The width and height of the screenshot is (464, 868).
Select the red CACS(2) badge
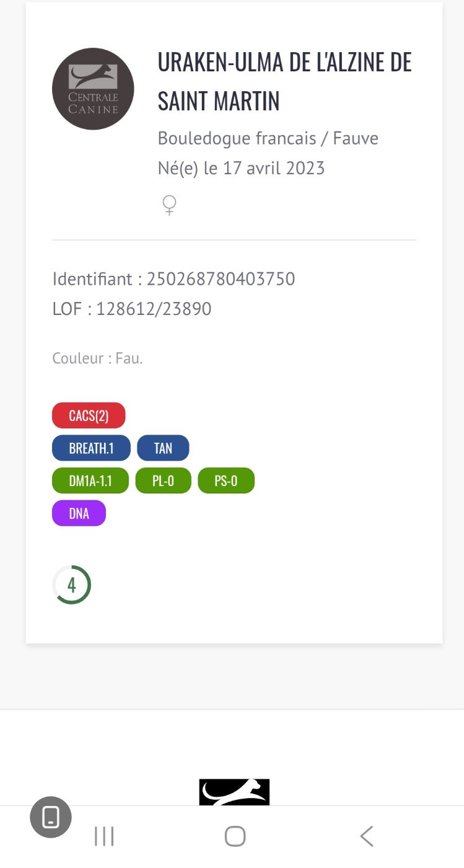[89, 415]
